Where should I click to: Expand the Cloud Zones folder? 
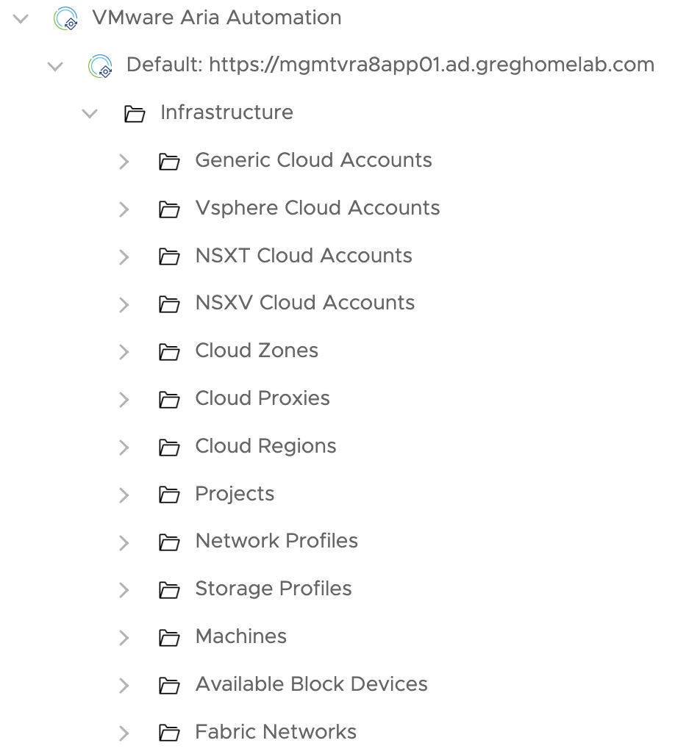click(x=124, y=352)
